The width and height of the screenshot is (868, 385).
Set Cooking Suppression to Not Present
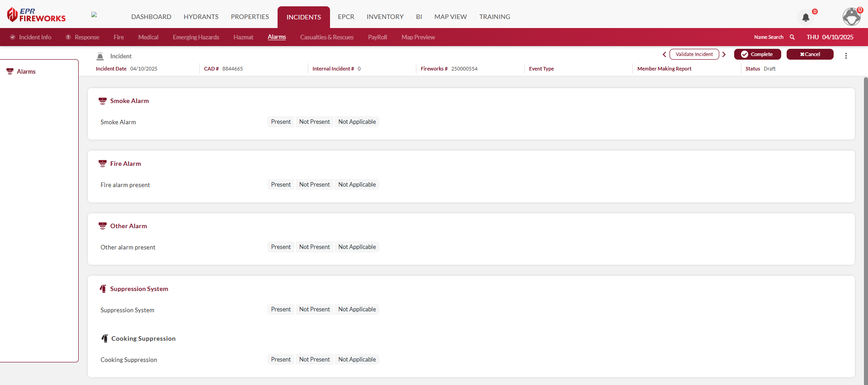[314, 360]
